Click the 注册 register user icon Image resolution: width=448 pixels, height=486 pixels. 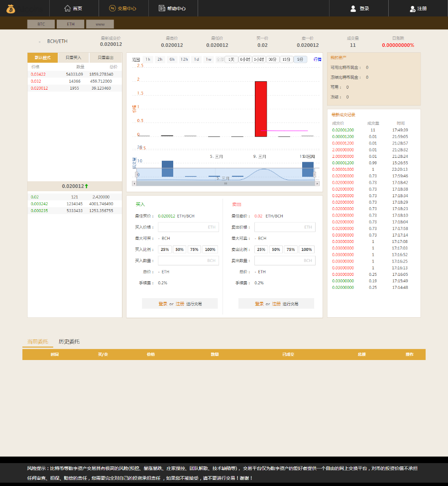pyautogui.click(x=412, y=8)
